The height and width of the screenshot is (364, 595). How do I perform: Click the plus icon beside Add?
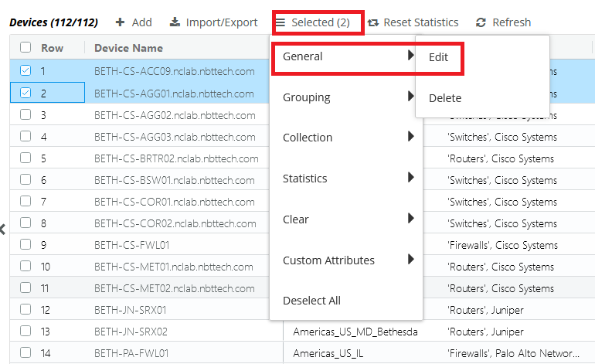point(120,22)
